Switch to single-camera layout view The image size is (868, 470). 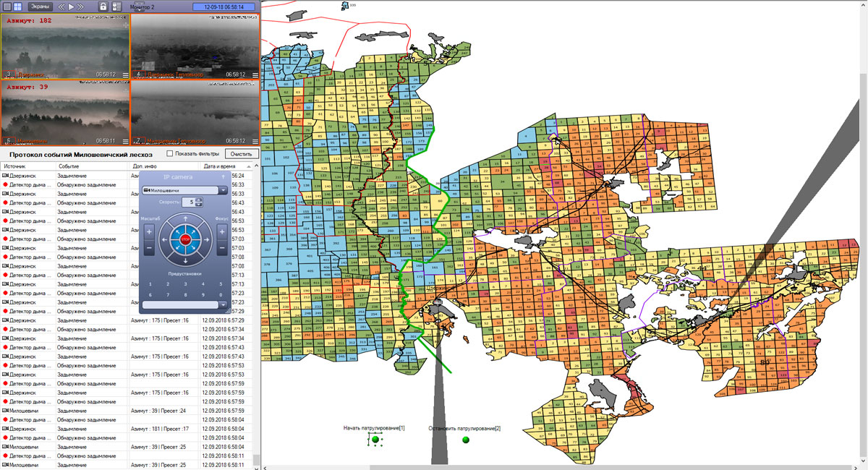coord(7,6)
